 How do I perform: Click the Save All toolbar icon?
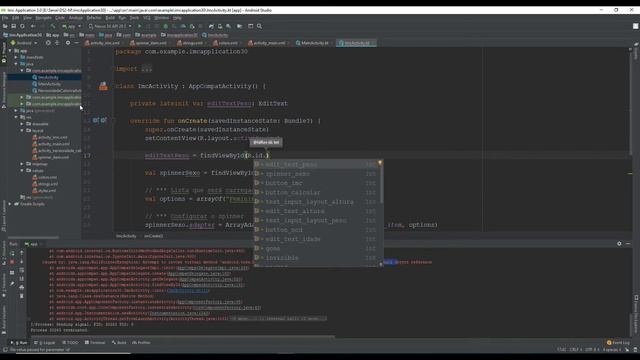coord(13,26)
